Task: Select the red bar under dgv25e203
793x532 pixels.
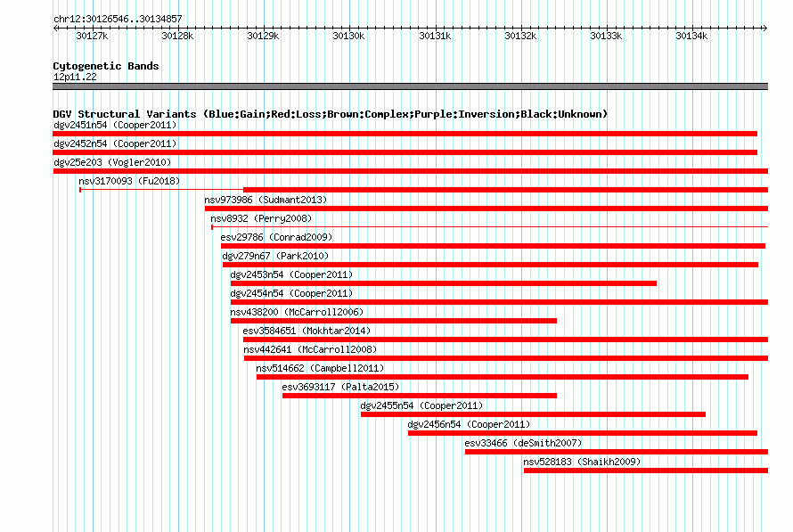Action: coord(411,171)
